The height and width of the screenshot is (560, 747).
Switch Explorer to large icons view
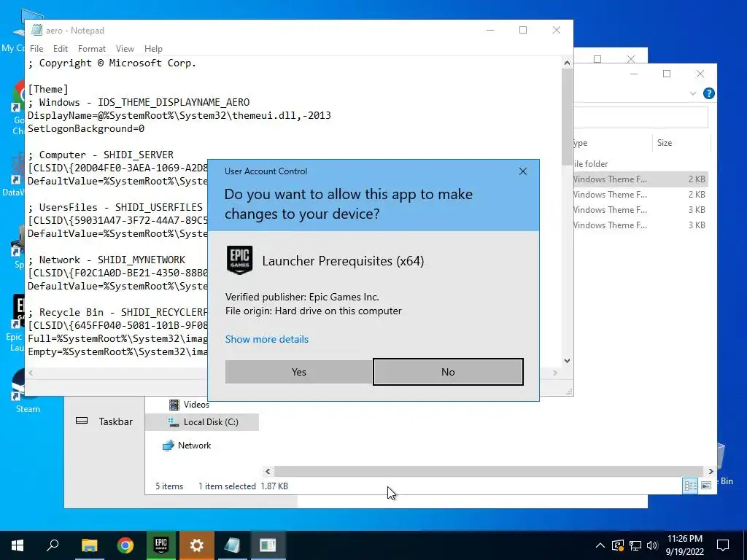(706, 486)
